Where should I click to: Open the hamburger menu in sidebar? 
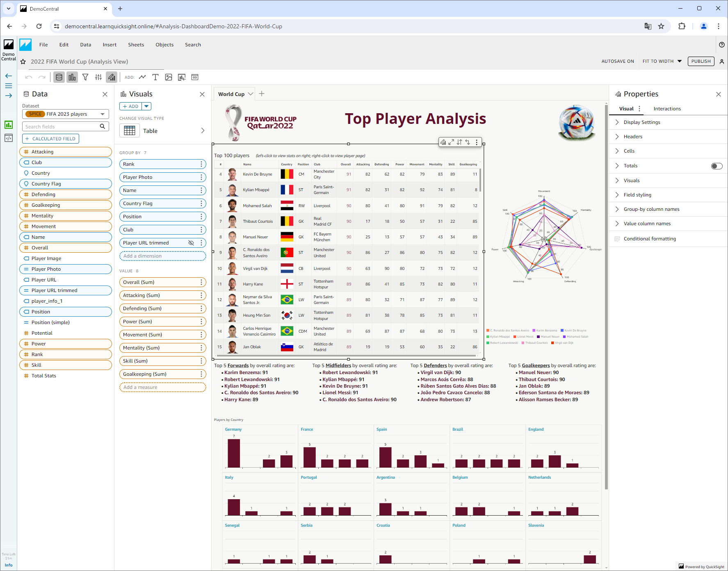point(9,86)
